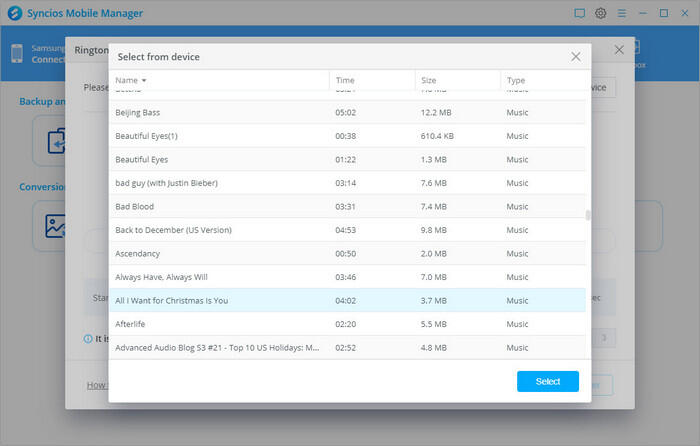
Task: Sort the list by Type column
Action: tap(515, 80)
